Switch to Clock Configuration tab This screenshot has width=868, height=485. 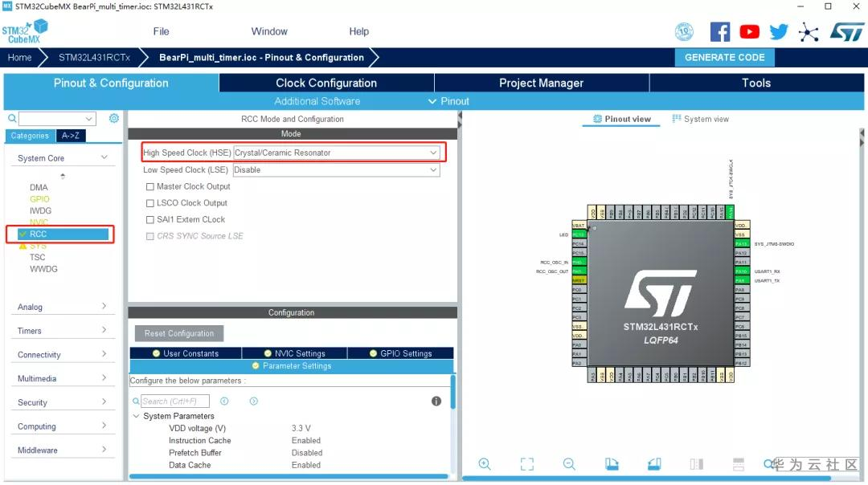(x=326, y=83)
